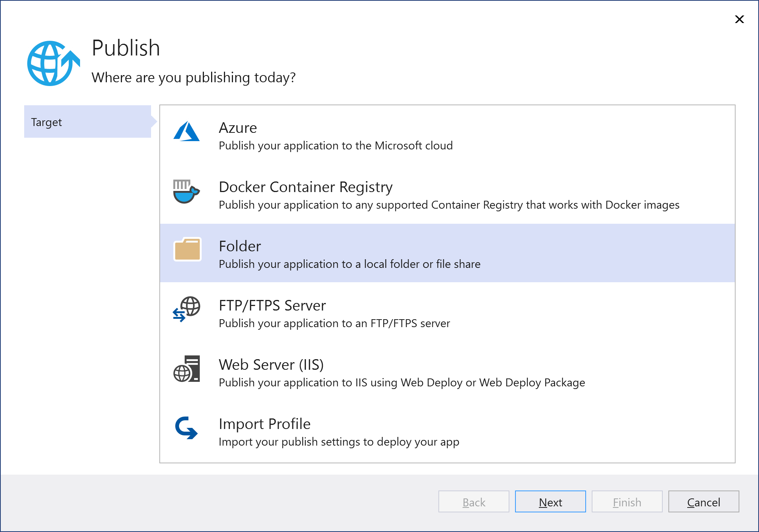Click the Folder publish target icon
Image resolution: width=759 pixels, height=532 pixels.
pyautogui.click(x=187, y=249)
